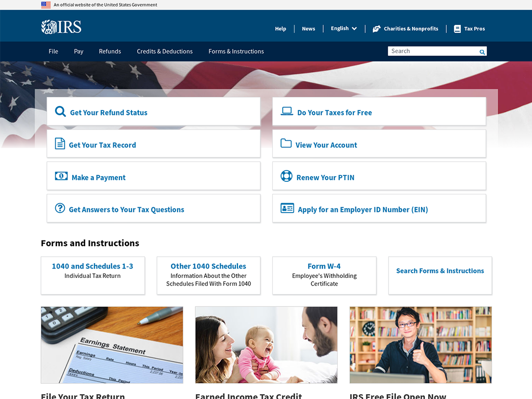Open the Tax Pros link
This screenshot has width=532, height=399.
click(x=470, y=29)
